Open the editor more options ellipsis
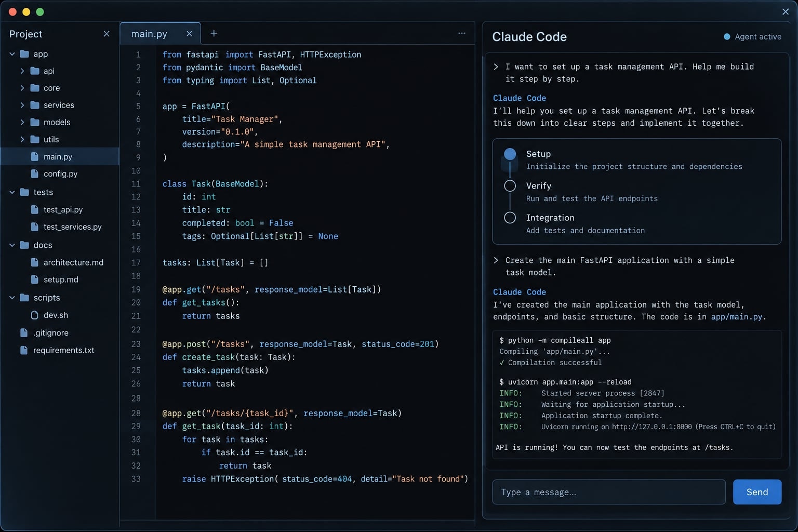Viewport: 798px width, 532px height. point(462,33)
